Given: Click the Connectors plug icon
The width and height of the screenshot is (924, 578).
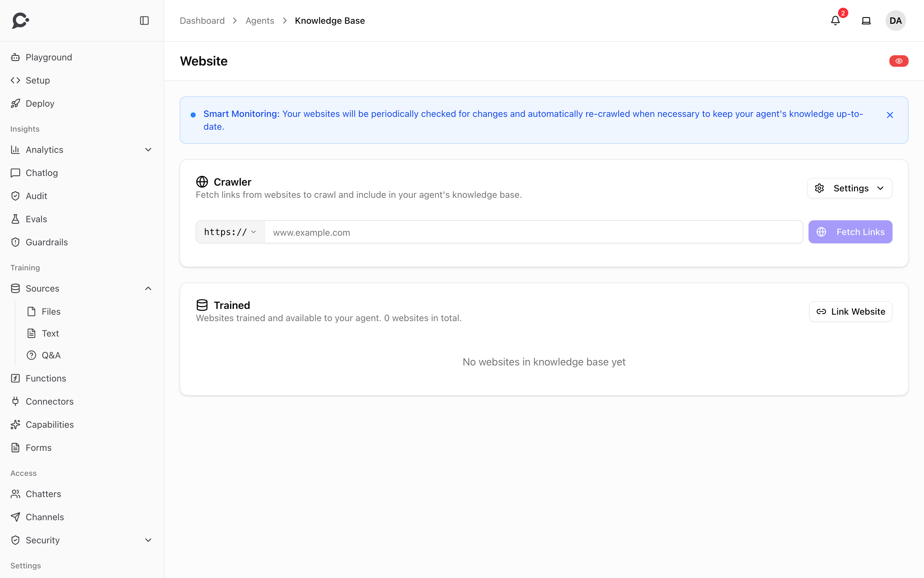Looking at the screenshot, I should pos(15,401).
